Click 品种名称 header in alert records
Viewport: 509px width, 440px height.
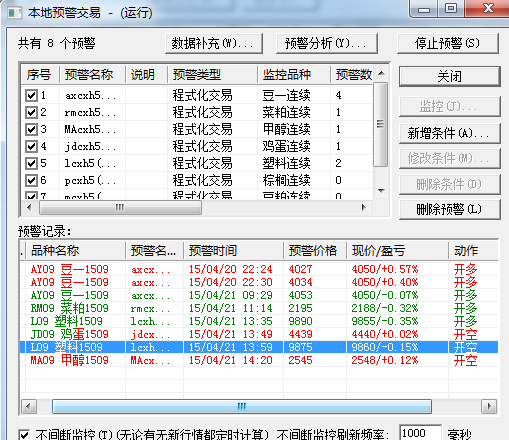(76, 250)
